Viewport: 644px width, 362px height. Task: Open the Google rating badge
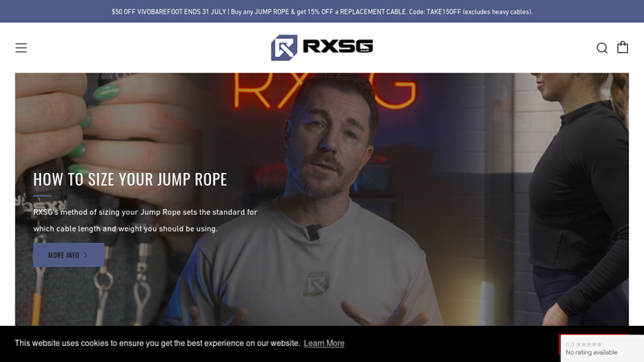coord(602,348)
